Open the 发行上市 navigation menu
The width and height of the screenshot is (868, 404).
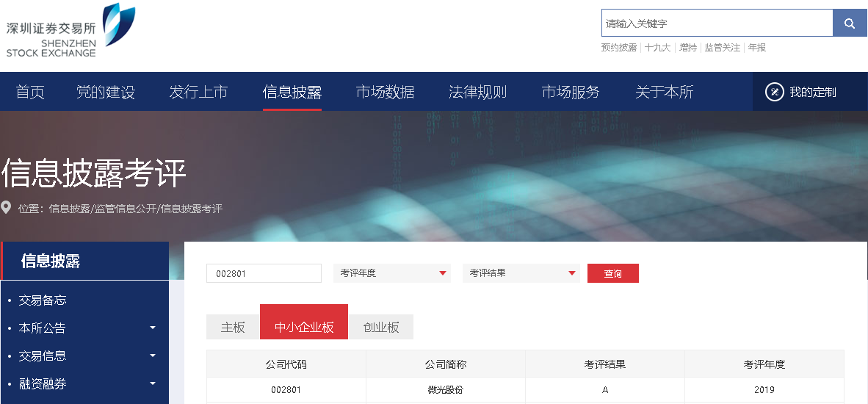click(199, 92)
